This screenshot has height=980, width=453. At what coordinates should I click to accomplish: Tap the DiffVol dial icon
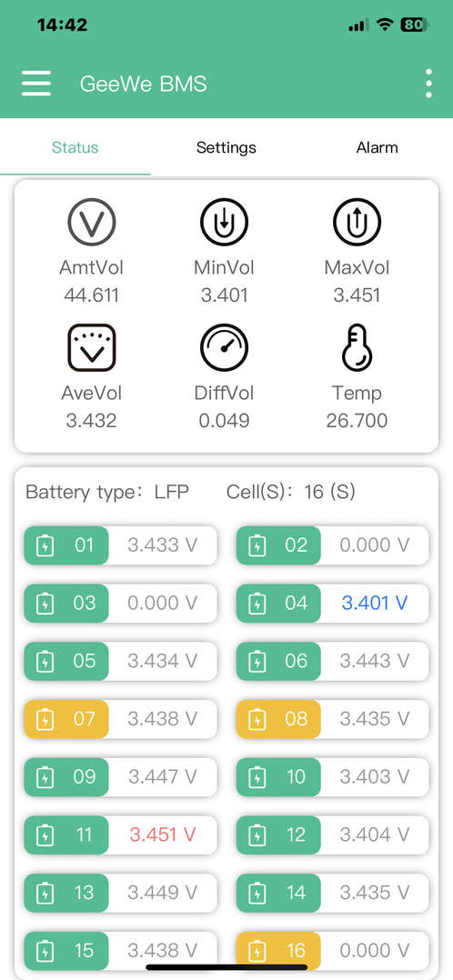224,347
